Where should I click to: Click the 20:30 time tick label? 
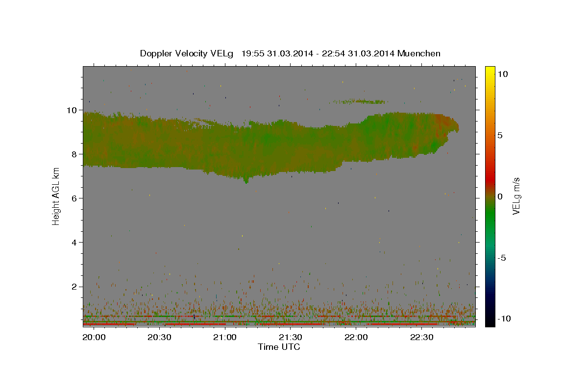pos(159,338)
